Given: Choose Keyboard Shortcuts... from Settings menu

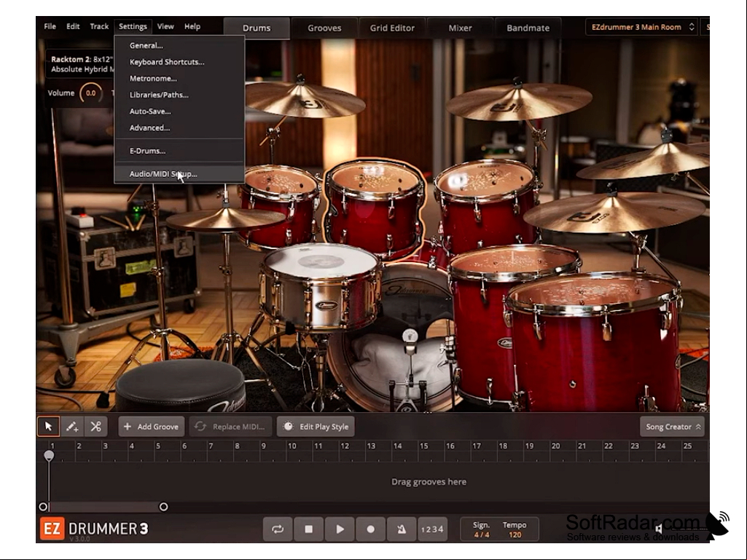Looking at the screenshot, I should coord(179,62).
